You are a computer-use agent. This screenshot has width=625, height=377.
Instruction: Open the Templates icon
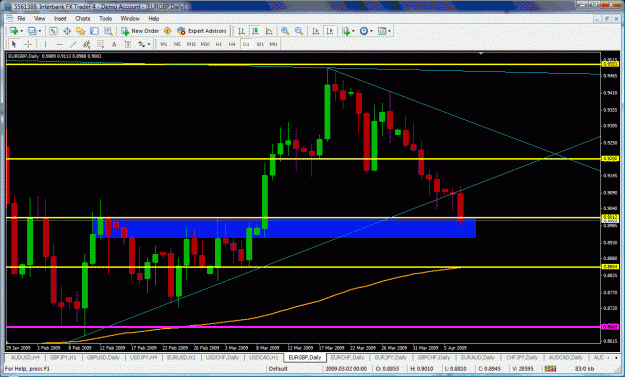382,31
